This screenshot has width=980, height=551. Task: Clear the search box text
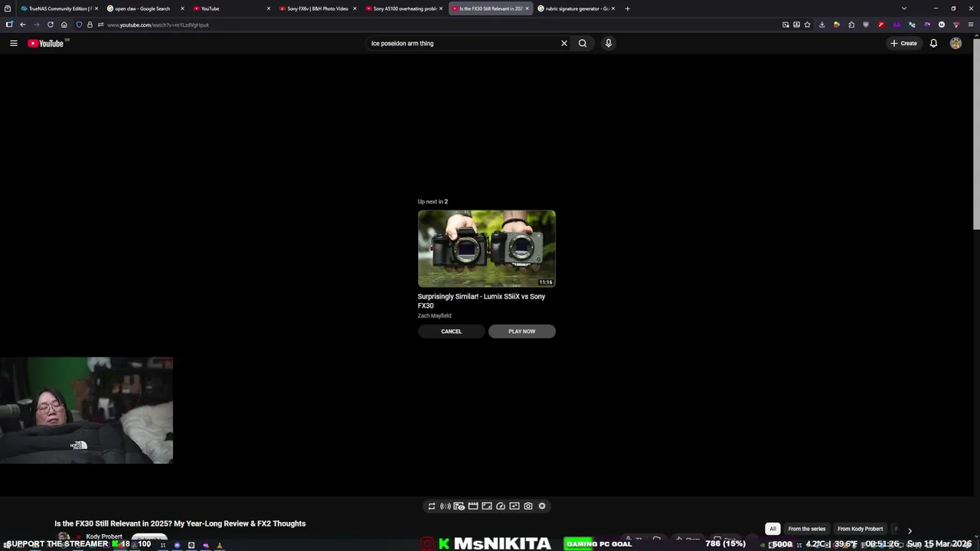(564, 44)
